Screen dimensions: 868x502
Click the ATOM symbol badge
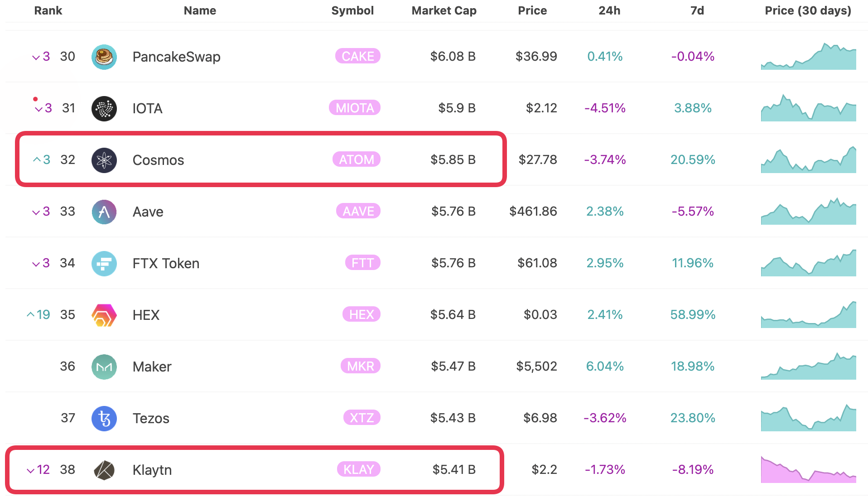357,159
